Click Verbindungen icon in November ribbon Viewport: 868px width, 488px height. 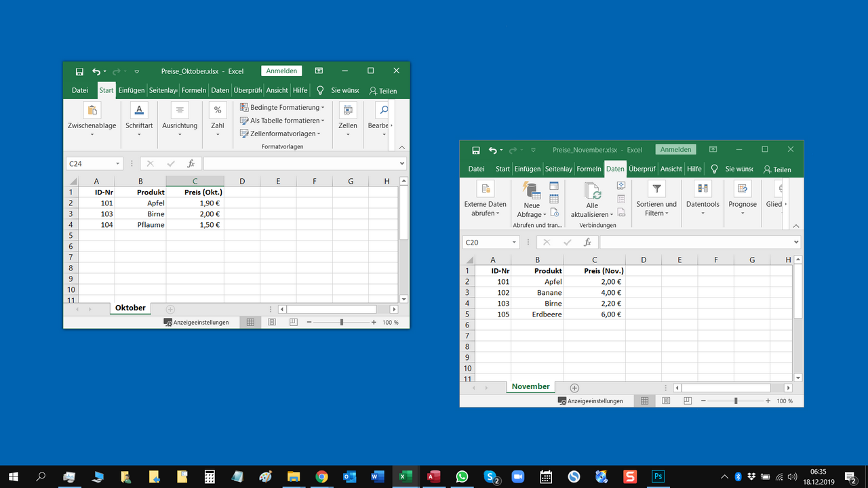coord(621,186)
